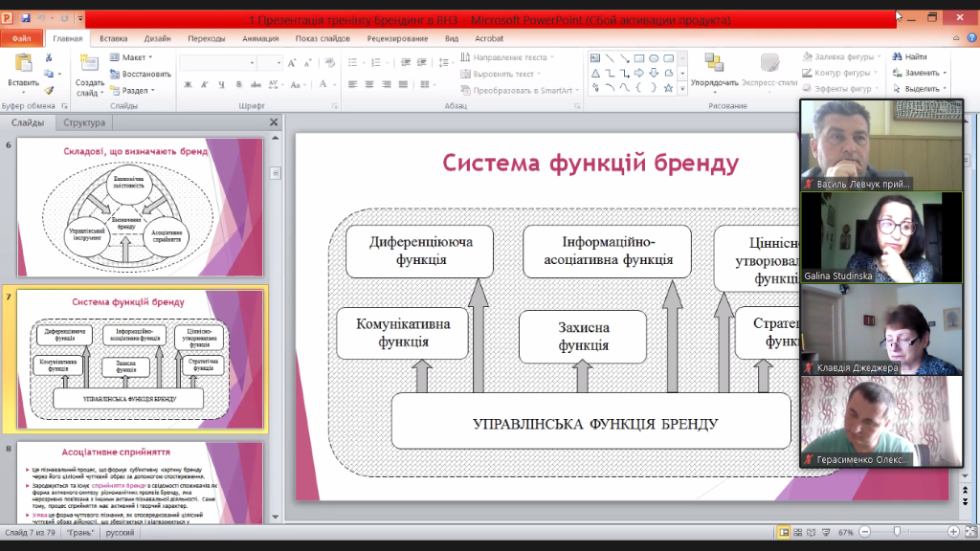Click the Restore (Восстановить) button

[x=140, y=74]
